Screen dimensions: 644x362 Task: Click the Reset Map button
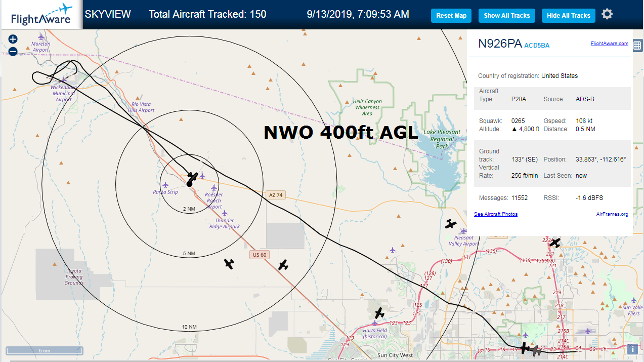point(451,16)
